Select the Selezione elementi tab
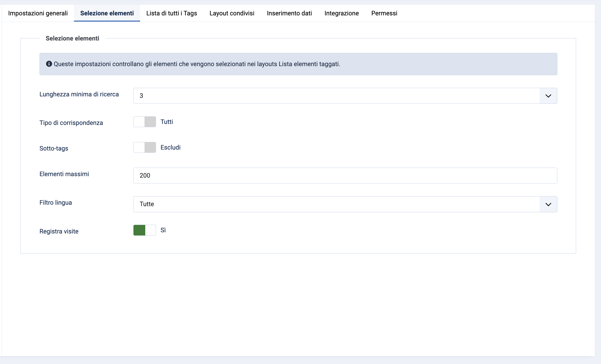Screen dimensions: 601x364 [x=107, y=13]
